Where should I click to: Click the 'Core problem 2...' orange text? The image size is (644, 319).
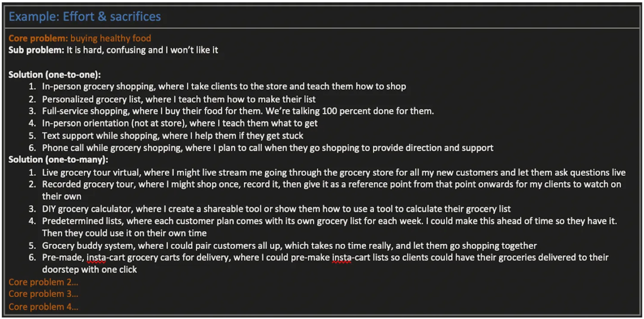(43, 282)
